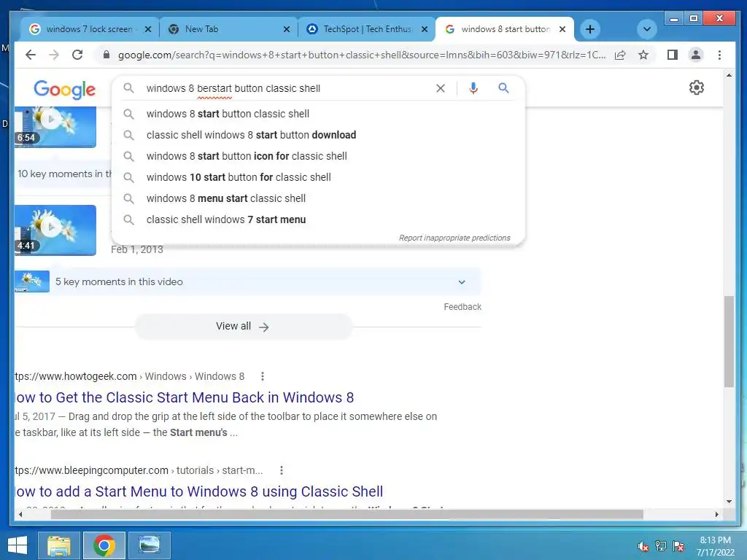Click the address bar URL
Viewport: 747px width, 560px height.
[362, 55]
